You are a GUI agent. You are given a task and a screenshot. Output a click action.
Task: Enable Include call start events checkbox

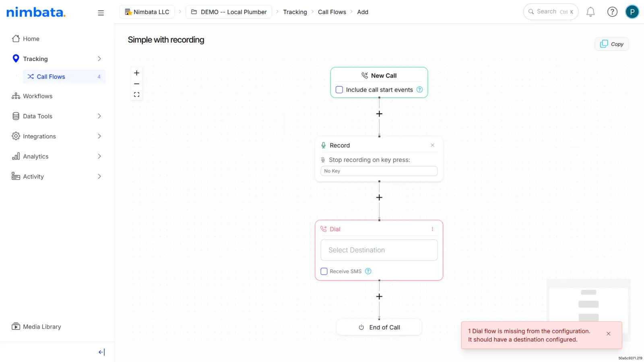pos(339,90)
